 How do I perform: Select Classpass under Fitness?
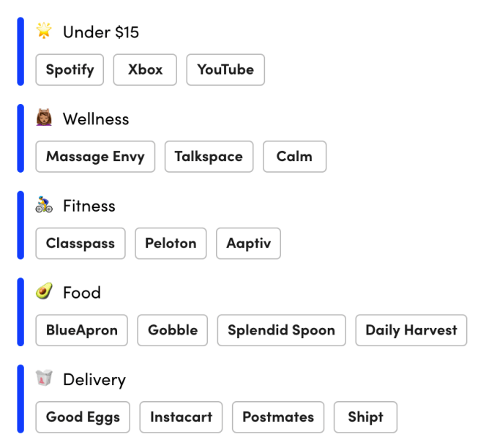(x=81, y=244)
